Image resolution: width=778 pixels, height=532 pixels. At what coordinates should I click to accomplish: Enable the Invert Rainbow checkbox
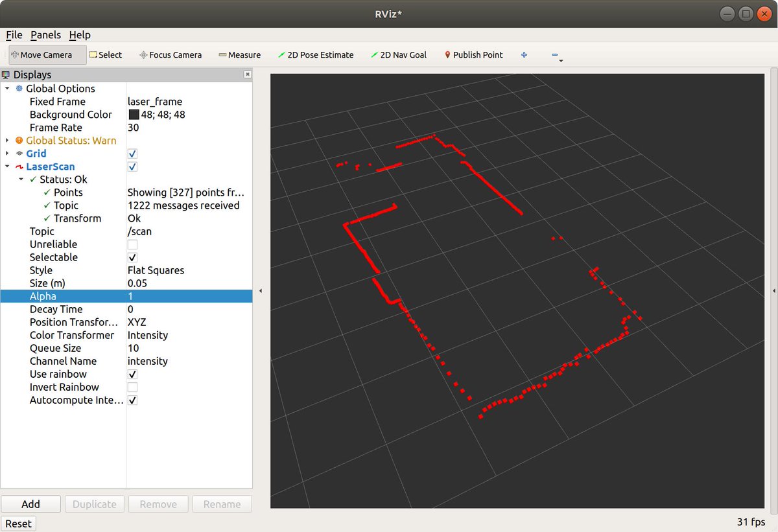pyautogui.click(x=132, y=387)
